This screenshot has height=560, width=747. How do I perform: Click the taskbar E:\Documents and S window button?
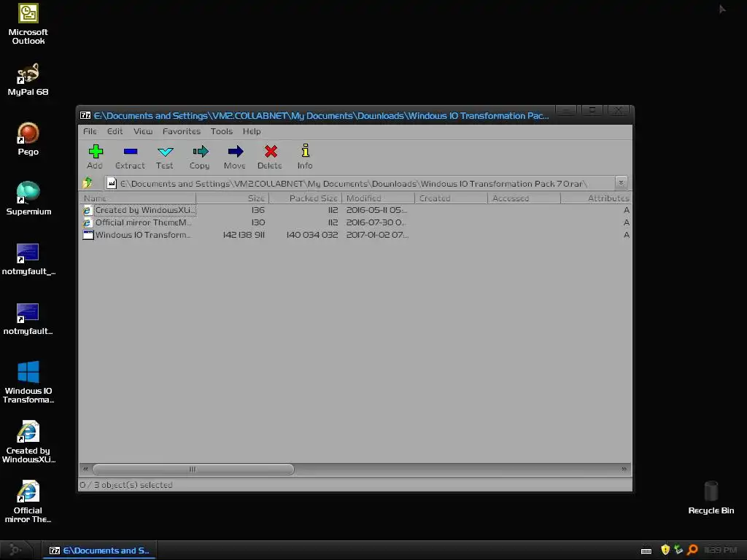[98, 551]
